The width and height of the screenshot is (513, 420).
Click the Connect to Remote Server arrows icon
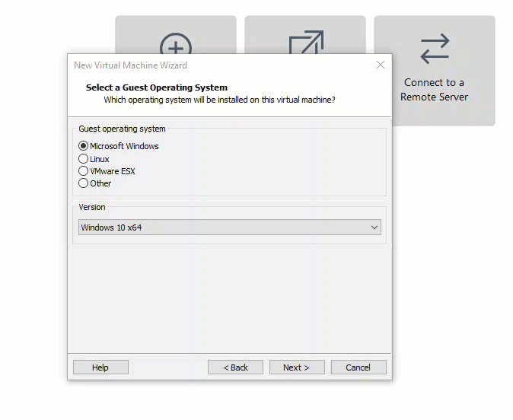click(435, 49)
